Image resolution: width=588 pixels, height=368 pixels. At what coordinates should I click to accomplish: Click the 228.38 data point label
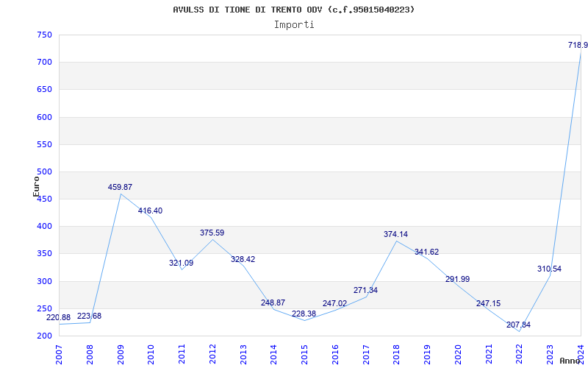point(304,314)
